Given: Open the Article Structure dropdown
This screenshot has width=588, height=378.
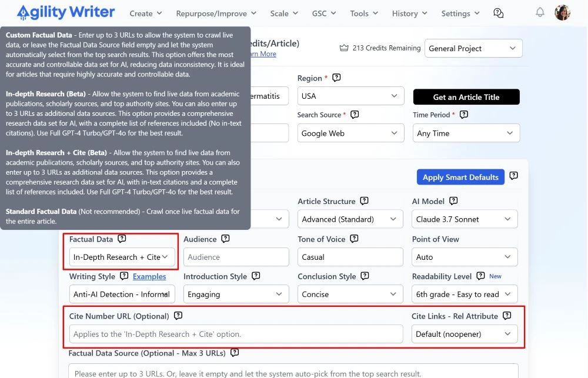Looking at the screenshot, I should click(350, 219).
